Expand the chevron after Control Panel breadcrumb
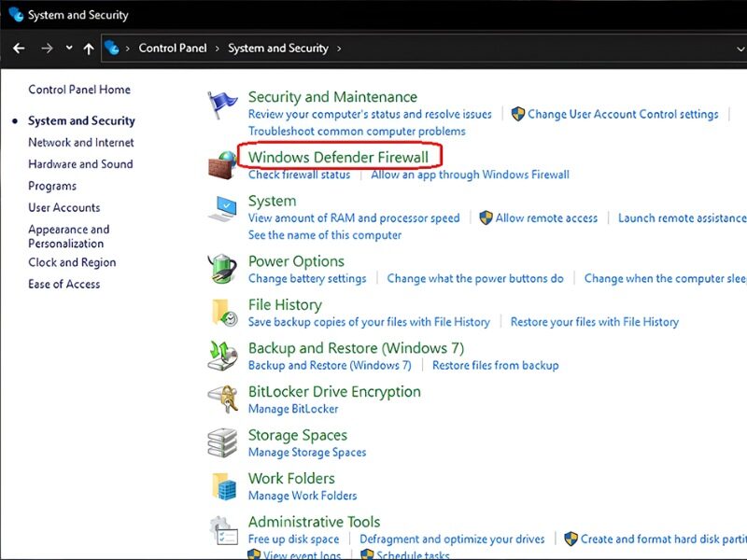Screen dimensions: 747x560 coord(217,49)
